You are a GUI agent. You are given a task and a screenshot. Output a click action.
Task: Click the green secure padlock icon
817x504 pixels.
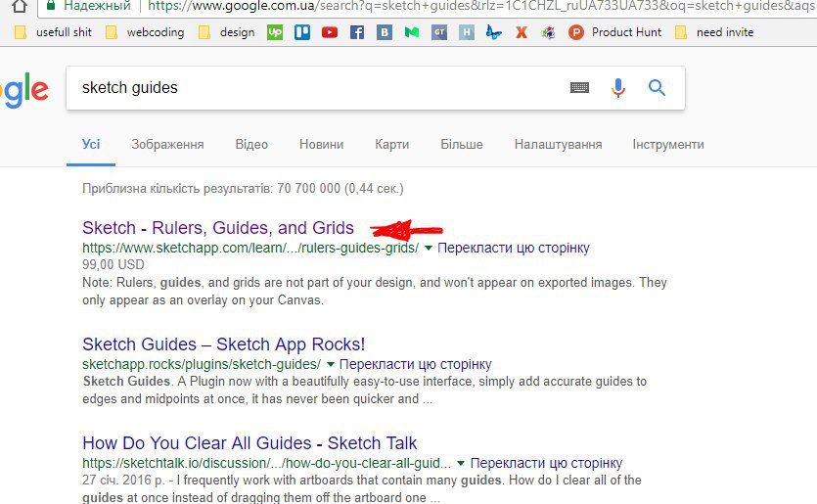(x=51, y=5)
